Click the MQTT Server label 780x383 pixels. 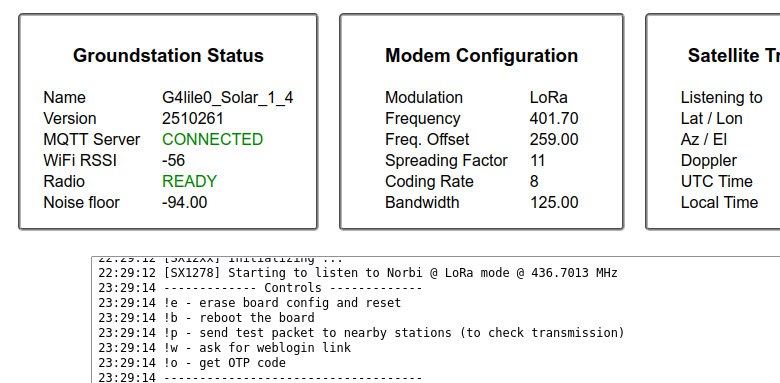tap(92, 139)
